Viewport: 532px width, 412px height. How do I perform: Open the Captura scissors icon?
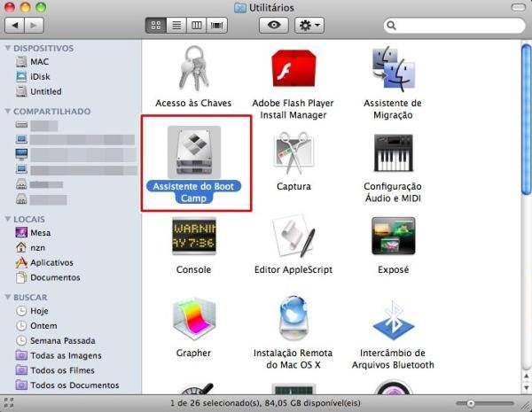click(293, 152)
